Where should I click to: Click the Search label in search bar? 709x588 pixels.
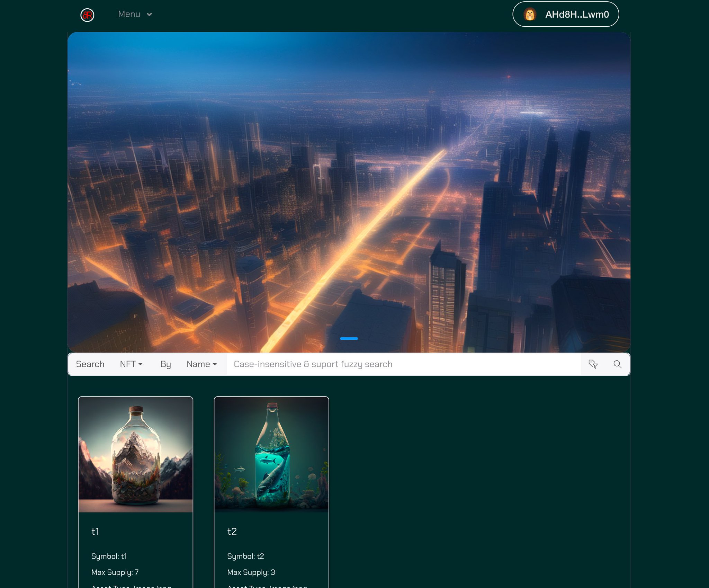90,364
